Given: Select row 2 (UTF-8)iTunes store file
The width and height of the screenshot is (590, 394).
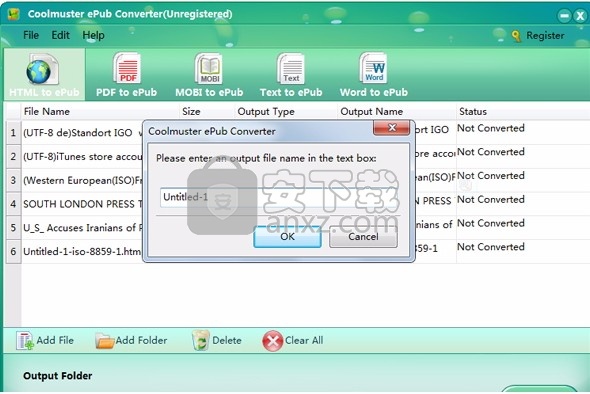Looking at the screenshot, I should (x=82, y=157).
